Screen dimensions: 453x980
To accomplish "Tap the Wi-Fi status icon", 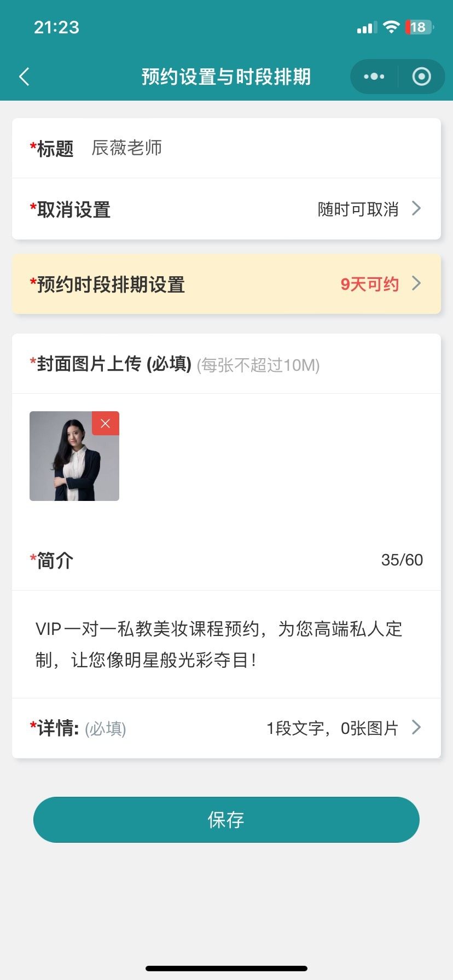I will coord(391,27).
